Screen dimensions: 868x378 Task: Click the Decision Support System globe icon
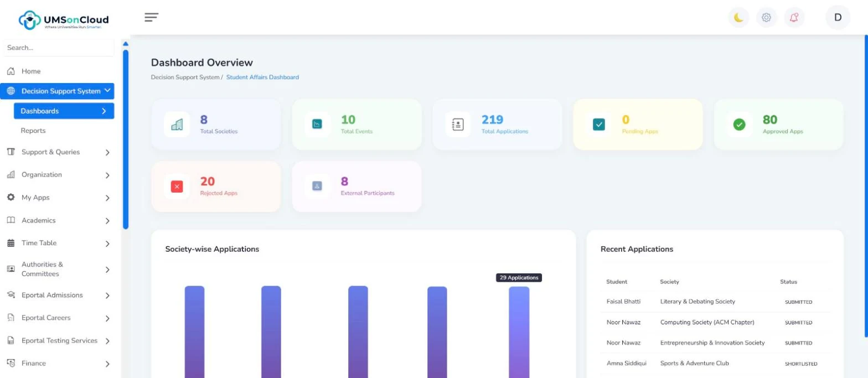pos(11,91)
